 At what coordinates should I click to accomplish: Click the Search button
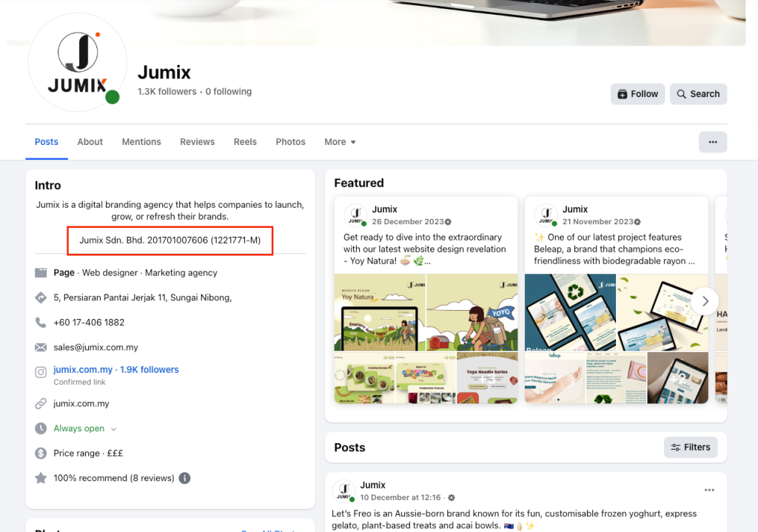pos(698,94)
